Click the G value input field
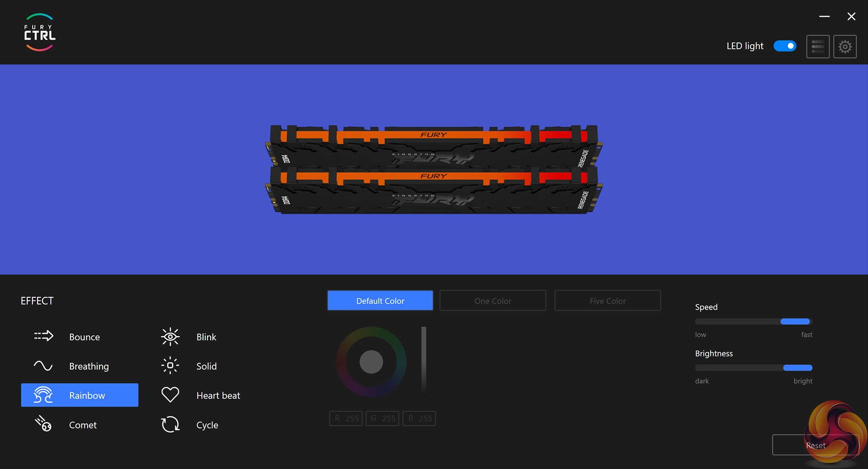Screen dimensions: 868x469 pyautogui.click(x=382, y=418)
